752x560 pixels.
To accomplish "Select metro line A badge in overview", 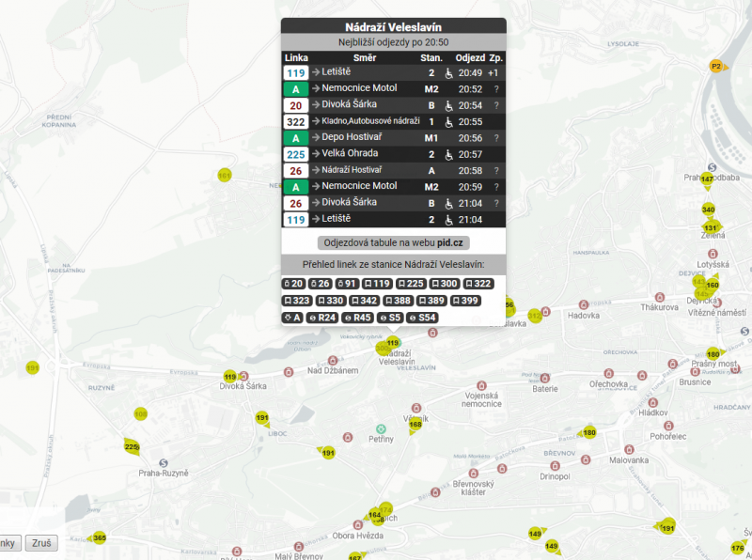I will click(292, 318).
